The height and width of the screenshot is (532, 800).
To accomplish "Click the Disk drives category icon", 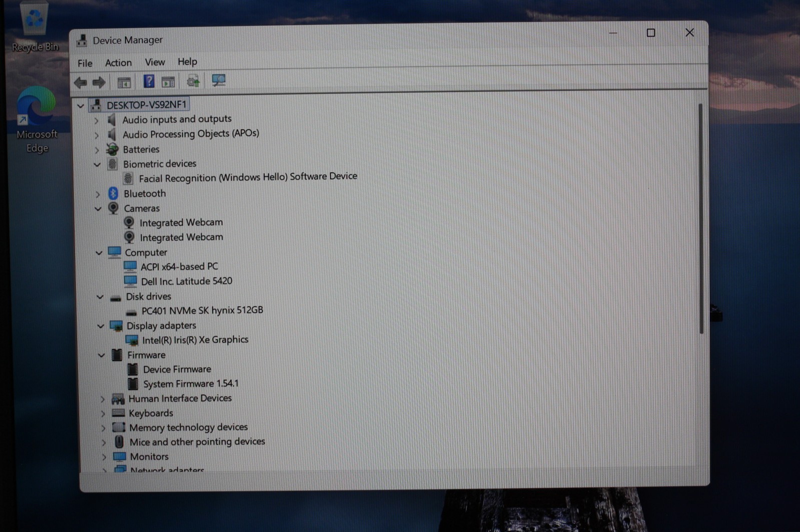I will click(x=116, y=297).
